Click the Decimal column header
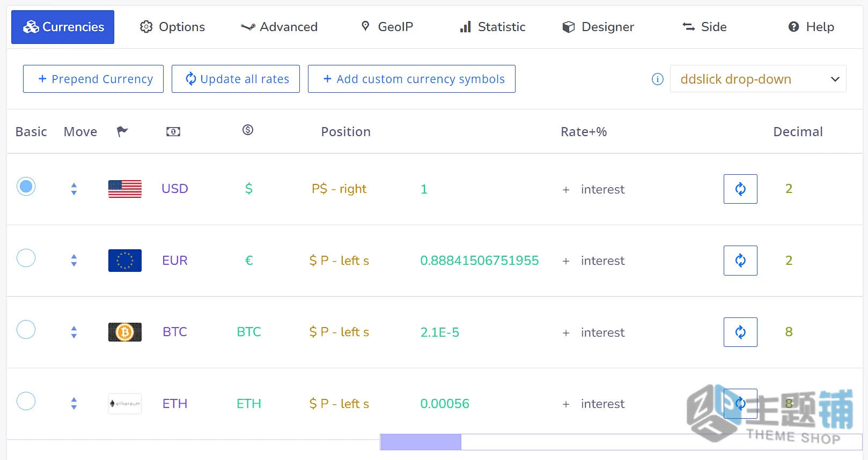 (x=798, y=132)
